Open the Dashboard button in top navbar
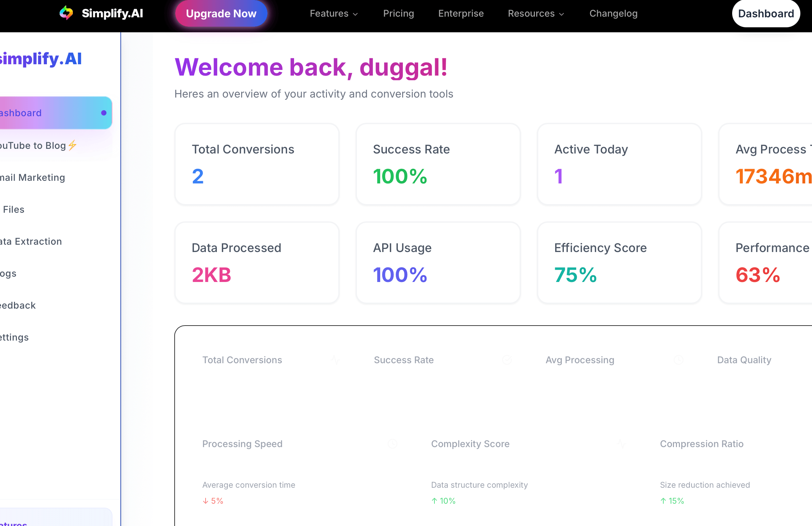 (766, 13)
